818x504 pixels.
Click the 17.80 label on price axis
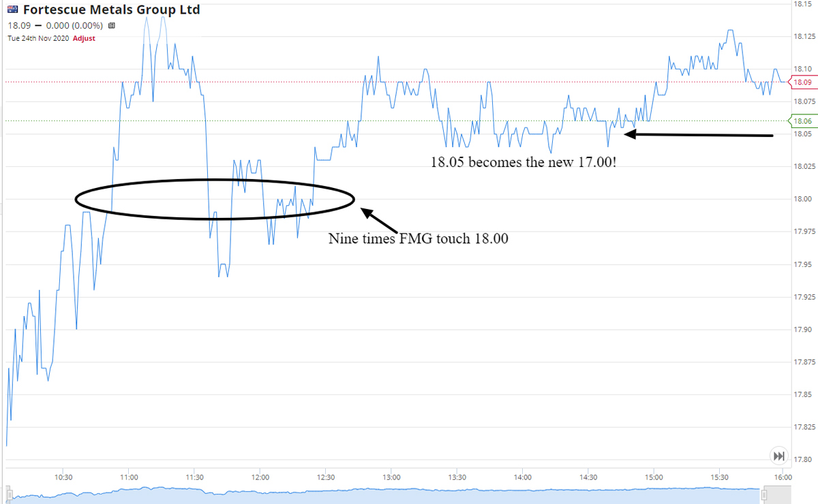802,460
